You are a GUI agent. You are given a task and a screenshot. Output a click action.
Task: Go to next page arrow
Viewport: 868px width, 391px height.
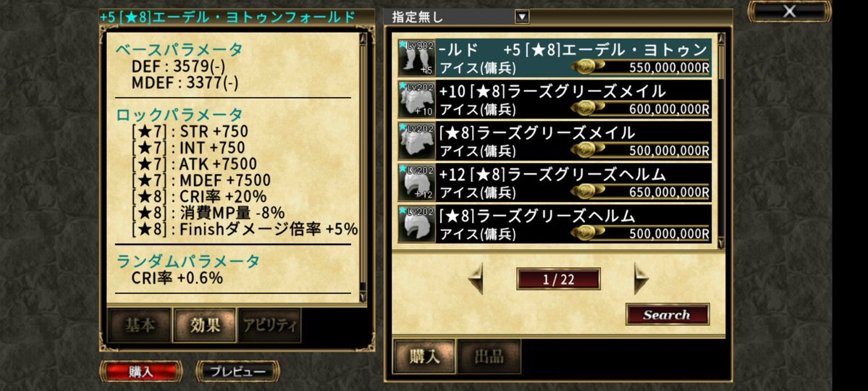point(641,279)
